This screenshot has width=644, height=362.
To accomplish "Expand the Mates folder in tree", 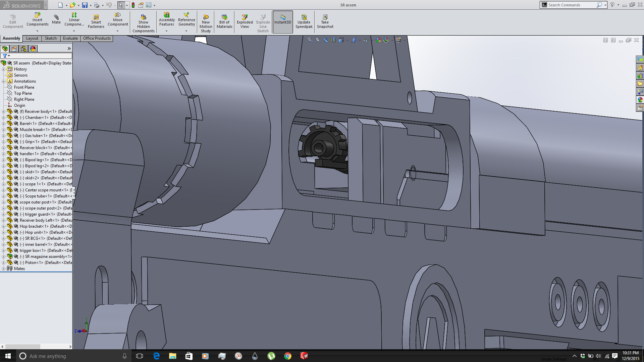I will [x=3, y=269].
